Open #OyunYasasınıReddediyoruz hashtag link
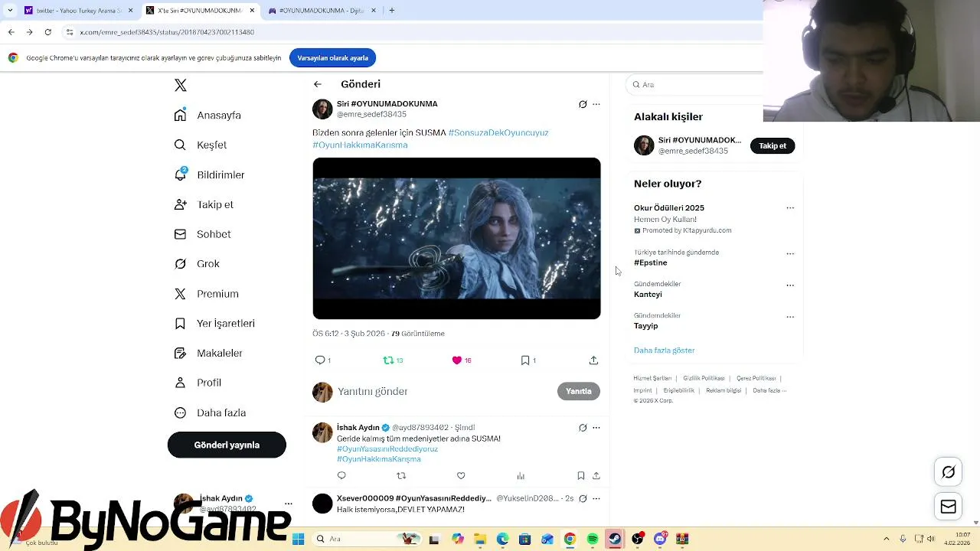 (387, 448)
